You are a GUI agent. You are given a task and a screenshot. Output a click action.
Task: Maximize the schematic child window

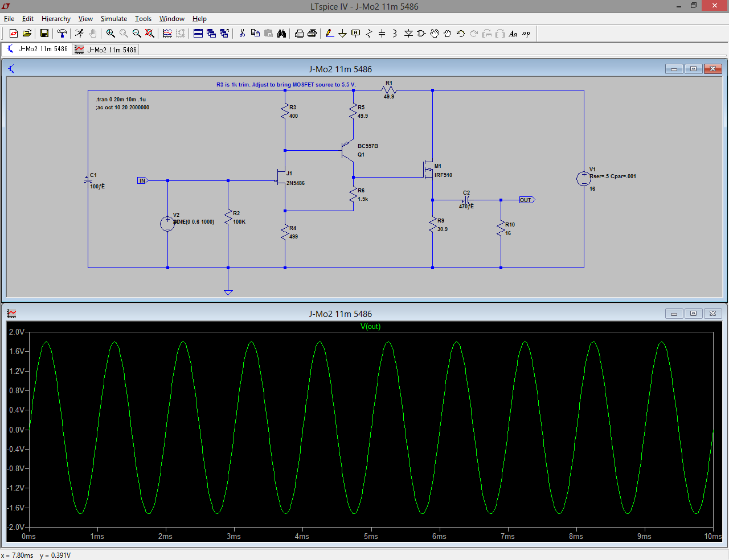(x=693, y=69)
